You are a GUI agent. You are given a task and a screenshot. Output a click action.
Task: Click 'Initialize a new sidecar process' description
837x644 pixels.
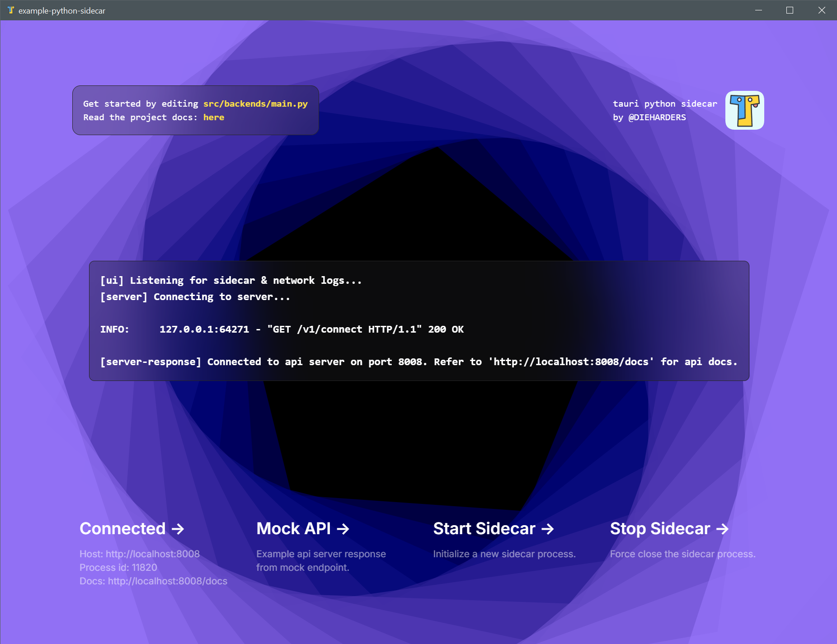point(504,554)
